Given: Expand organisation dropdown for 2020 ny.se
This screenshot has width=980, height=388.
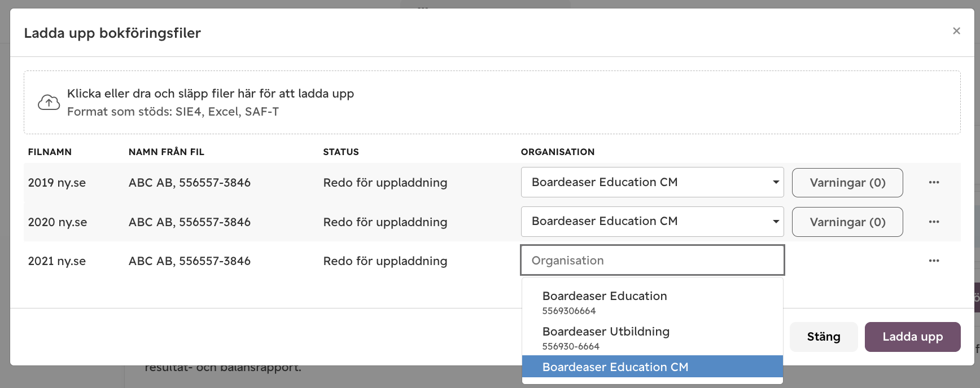Looking at the screenshot, I should coord(652,222).
